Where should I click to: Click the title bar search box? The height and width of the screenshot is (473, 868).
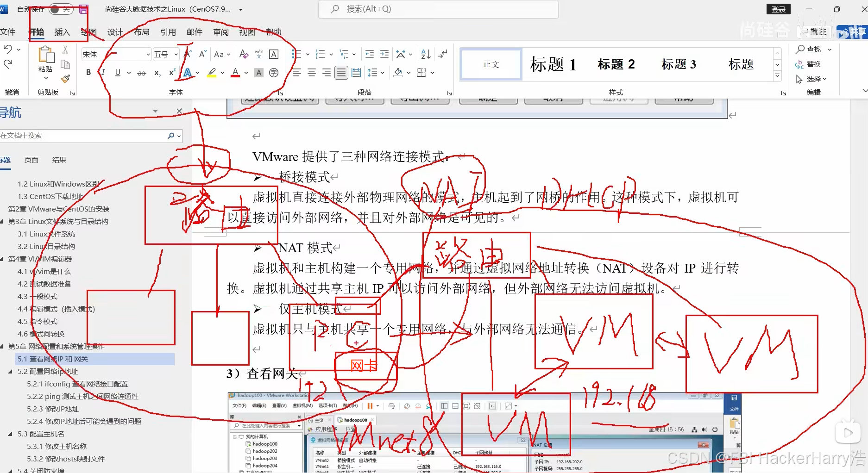coord(438,9)
